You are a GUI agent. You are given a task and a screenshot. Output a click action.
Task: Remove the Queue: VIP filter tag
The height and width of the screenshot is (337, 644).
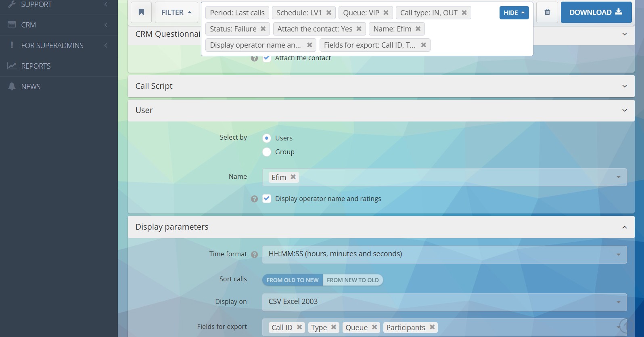point(386,13)
